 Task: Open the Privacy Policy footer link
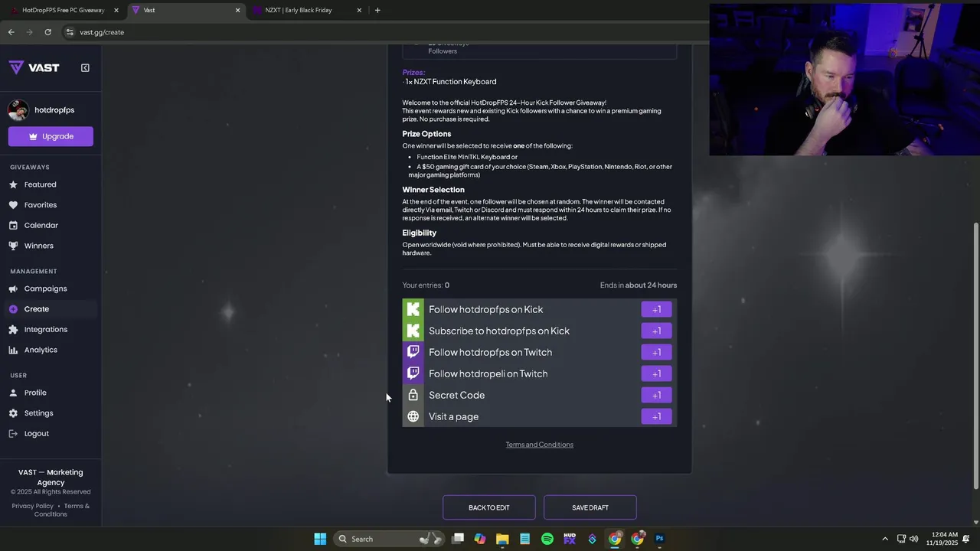32,506
